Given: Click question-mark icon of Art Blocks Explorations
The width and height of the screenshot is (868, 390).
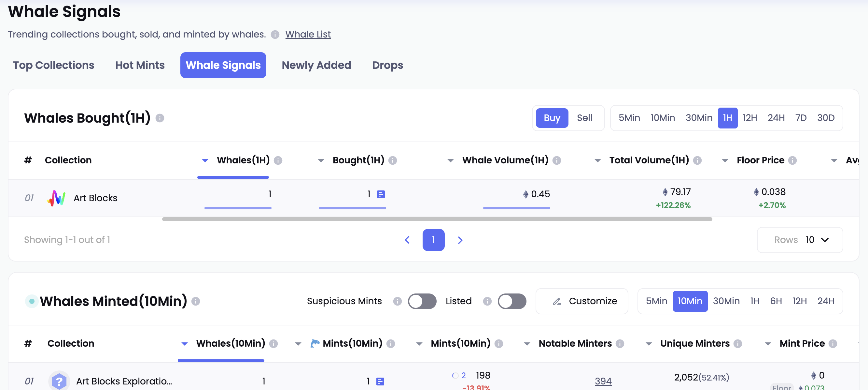Looking at the screenshot, I should (x=59, y=381).
